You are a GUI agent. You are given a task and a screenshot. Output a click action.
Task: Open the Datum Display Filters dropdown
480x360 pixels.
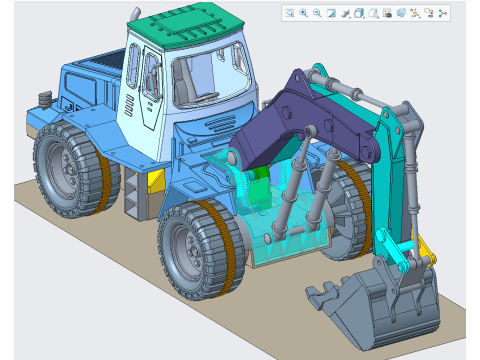click(415, 13)
